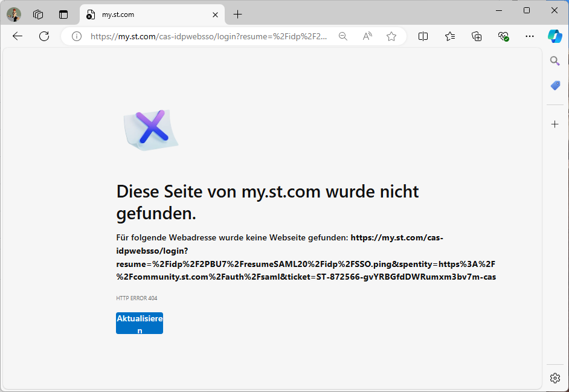This screenshot has height=392, width=569.
Task: Close the my.st.com tab
Action: click(x=215, y=15)
